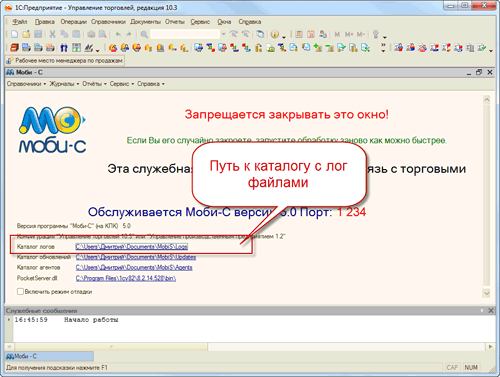Open the Каталог обновлений path link
Screen dimensions: 500x377
(x=136, y=257)
